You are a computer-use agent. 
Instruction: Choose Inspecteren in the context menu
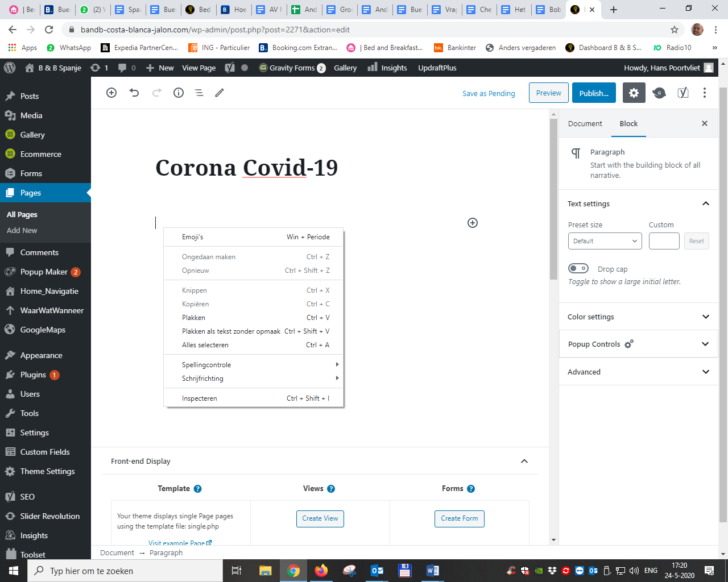tap(200, 398)
